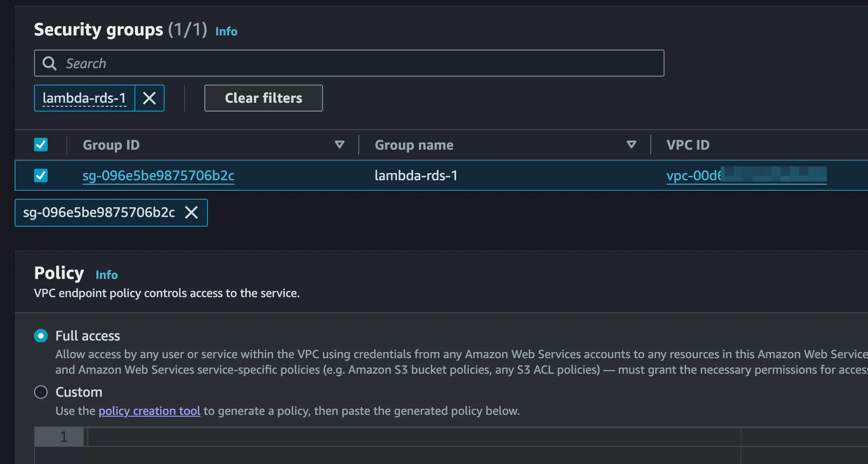Choose the Custom policy option

41,392
